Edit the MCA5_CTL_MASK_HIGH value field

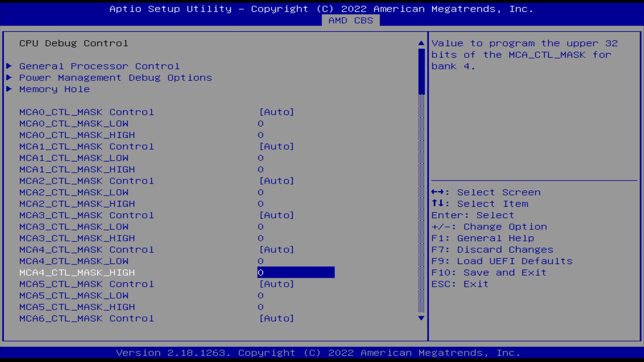click(260, 307)
